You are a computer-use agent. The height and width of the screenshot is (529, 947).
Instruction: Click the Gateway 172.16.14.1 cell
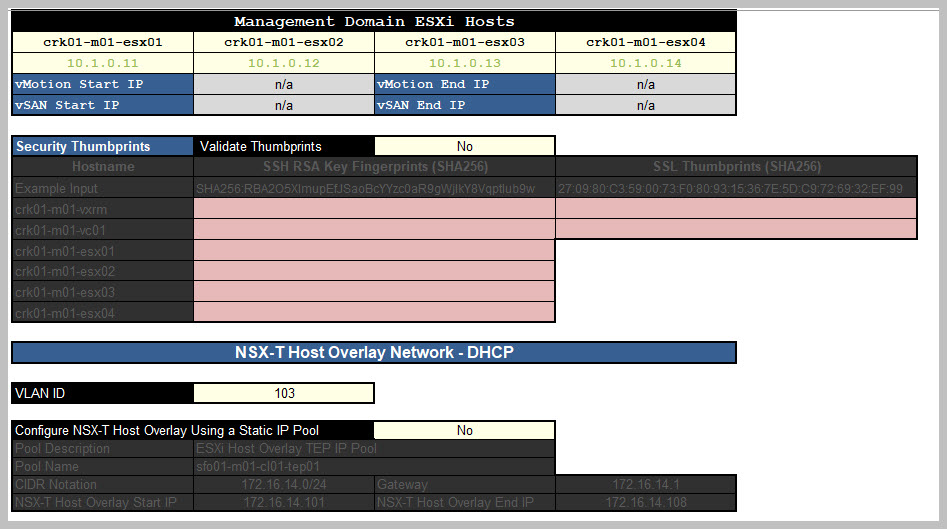[x=646, y=484]
